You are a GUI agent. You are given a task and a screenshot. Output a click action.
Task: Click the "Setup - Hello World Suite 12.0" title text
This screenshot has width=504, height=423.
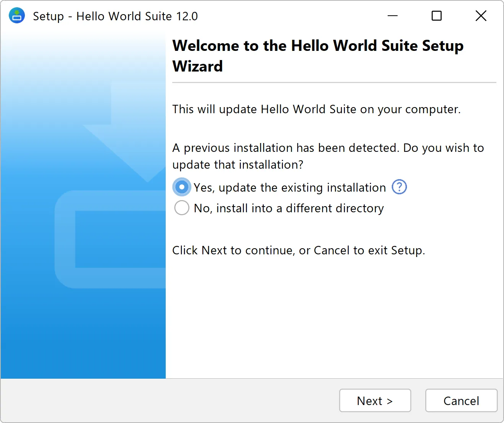pos(115,16)
